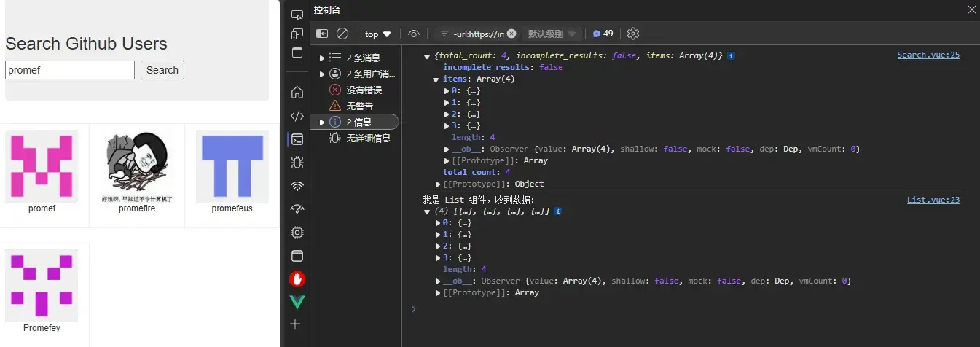This screenshot has height=347, width=980.
Task: Click the 我是 List 组件 log message
Action: (x=479, y=200)
